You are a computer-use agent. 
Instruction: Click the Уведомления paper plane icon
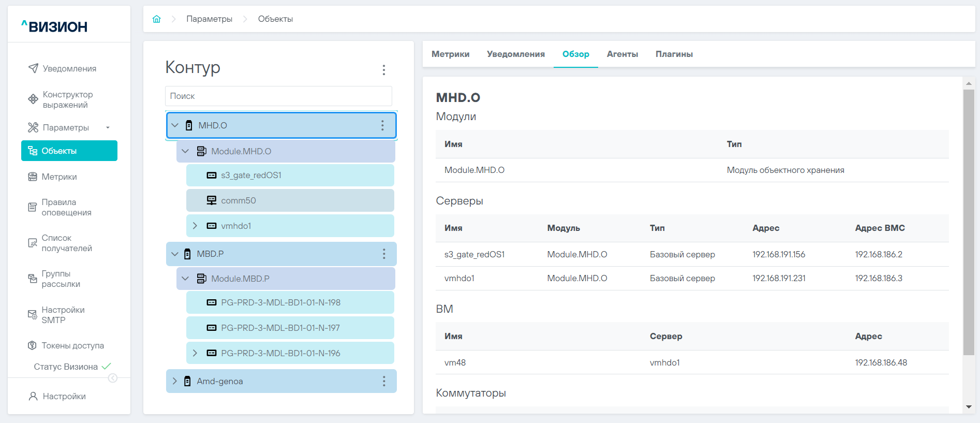coord(33,68)
